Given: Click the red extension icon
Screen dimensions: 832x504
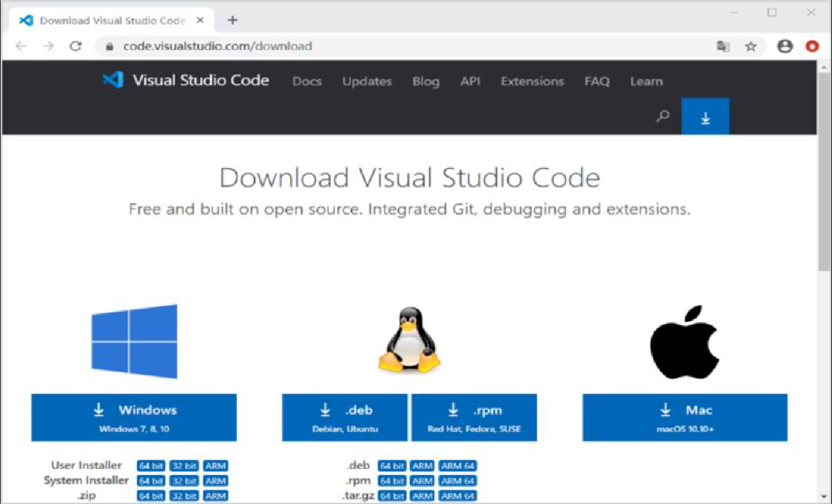Looking at the screenshot, I should (812, 46).
